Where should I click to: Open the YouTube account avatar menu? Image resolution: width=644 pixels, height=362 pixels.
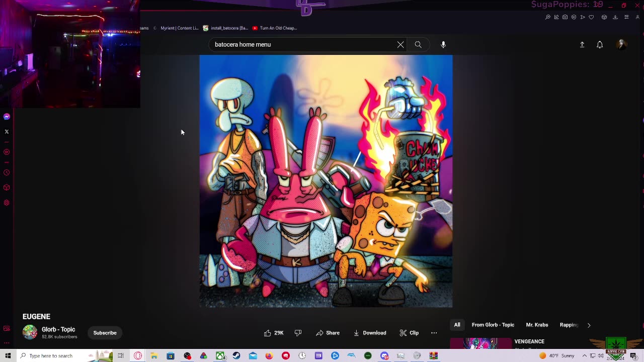click(x=621, y=45)
